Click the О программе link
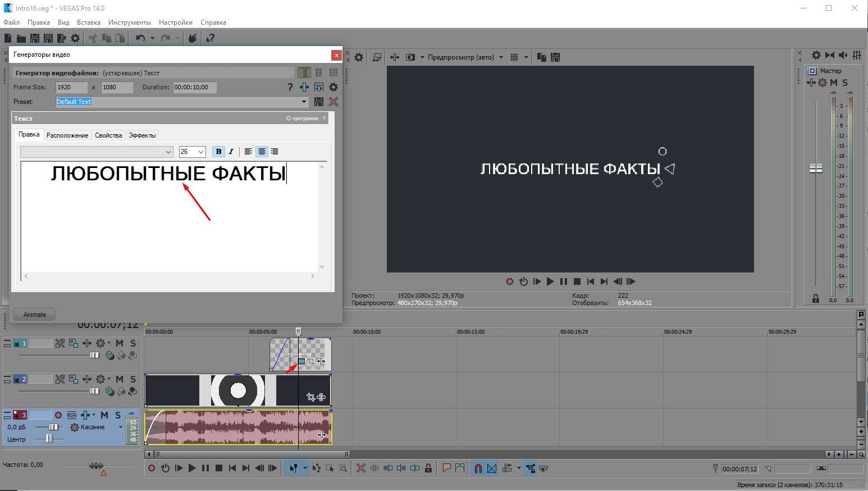This screenshot has height=491, width=868. pyautogui.click(x=302, y=119)
